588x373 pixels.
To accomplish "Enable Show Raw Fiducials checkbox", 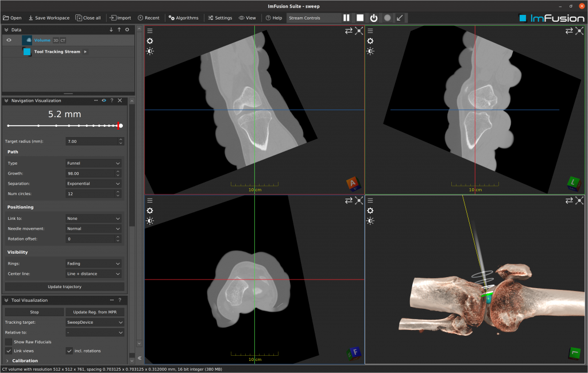I will click(9, 342).
